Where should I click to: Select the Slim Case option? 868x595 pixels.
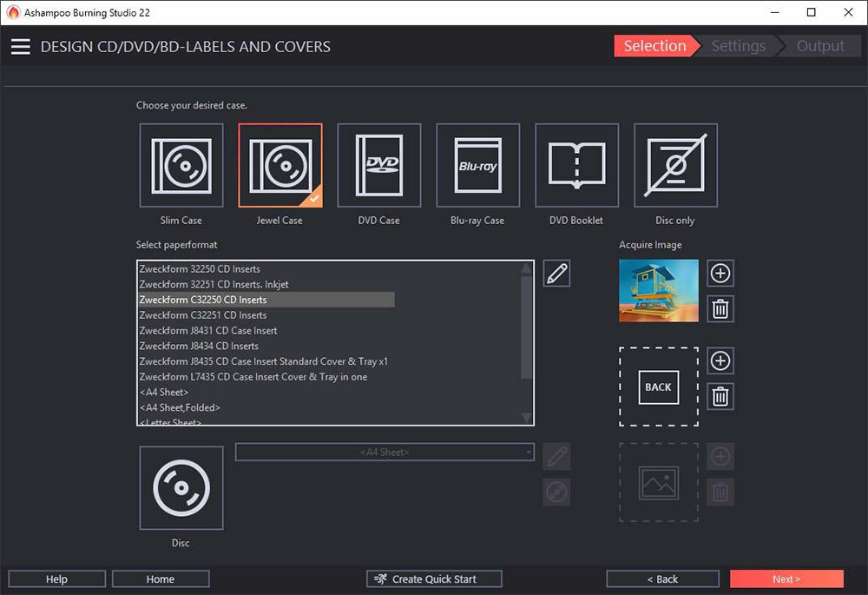click(x=181, y=165)
